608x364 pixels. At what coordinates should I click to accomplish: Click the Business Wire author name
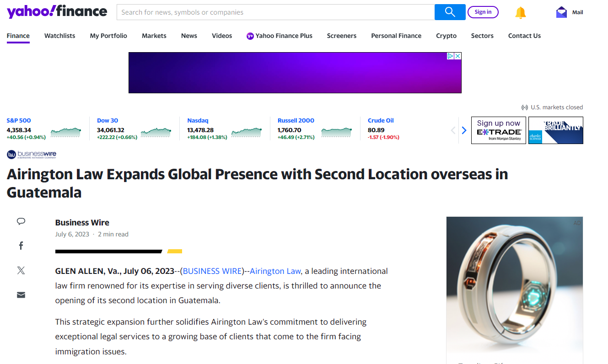(82, 223)
